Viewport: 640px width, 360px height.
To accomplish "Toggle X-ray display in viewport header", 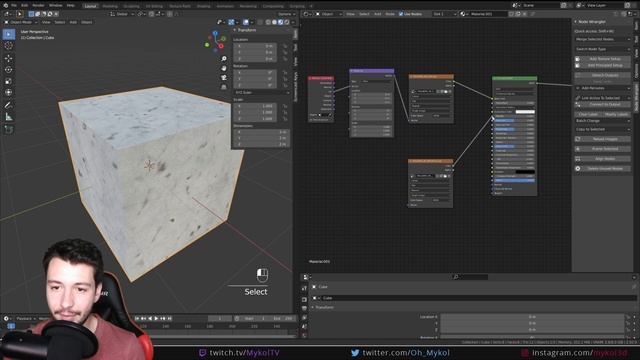I will tap(260, 22).
